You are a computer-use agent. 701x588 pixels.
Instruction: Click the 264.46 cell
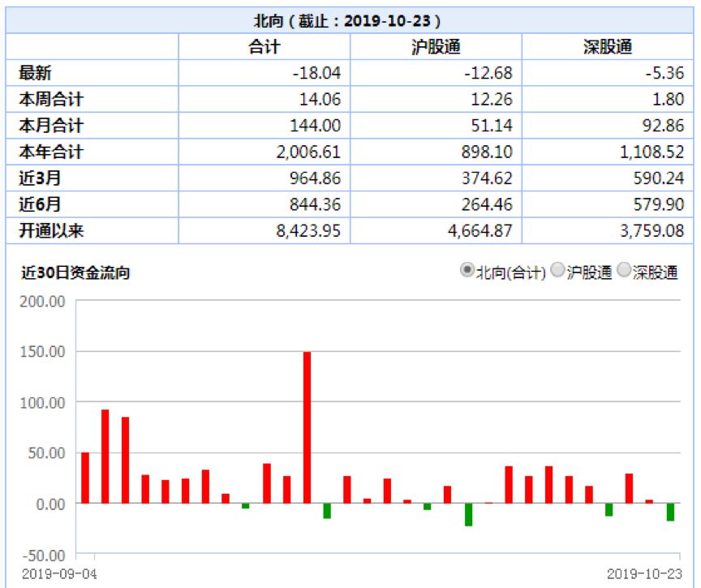tap(488, 204)
